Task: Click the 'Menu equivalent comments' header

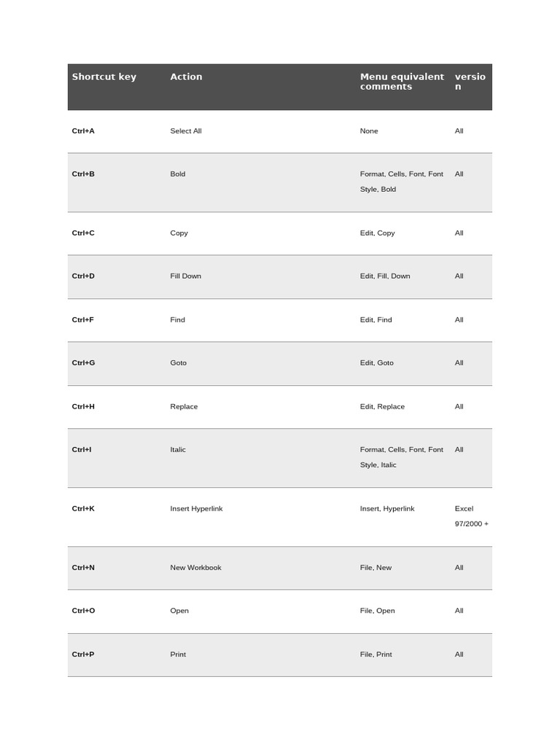Action: tap(401, 82)
